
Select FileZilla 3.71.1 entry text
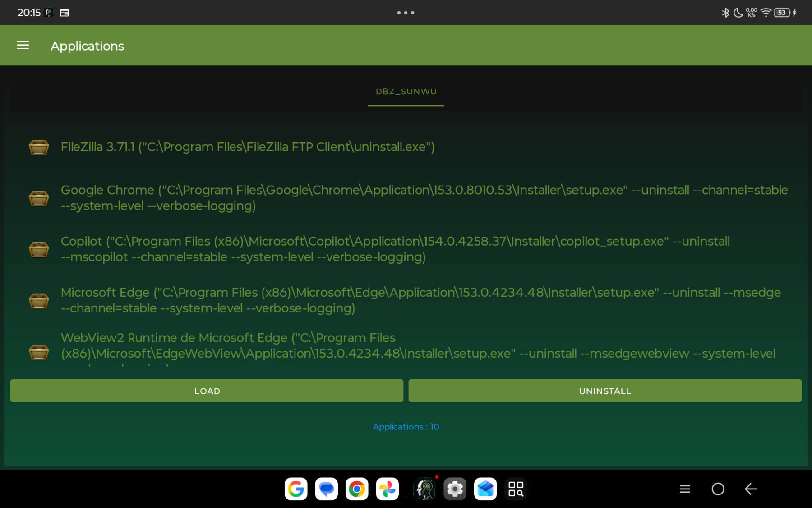tap(248, 147)
